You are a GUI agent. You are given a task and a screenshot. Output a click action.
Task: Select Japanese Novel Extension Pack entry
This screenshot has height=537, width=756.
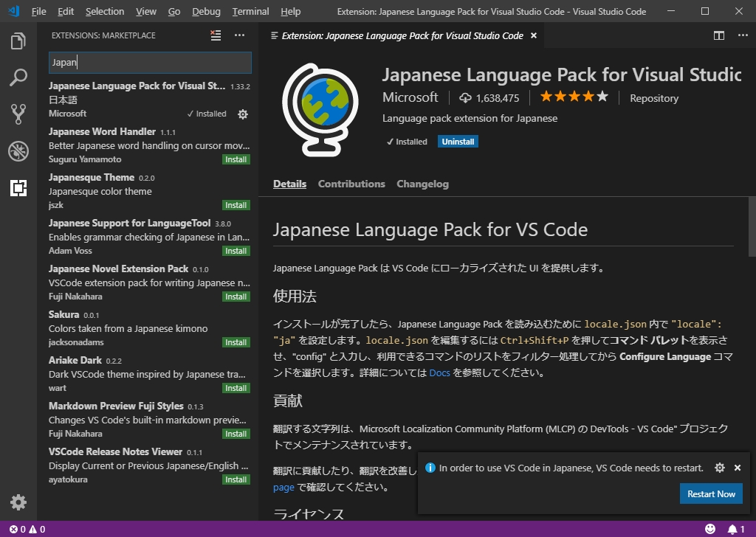pyautogui.click(x=149, y=283)
